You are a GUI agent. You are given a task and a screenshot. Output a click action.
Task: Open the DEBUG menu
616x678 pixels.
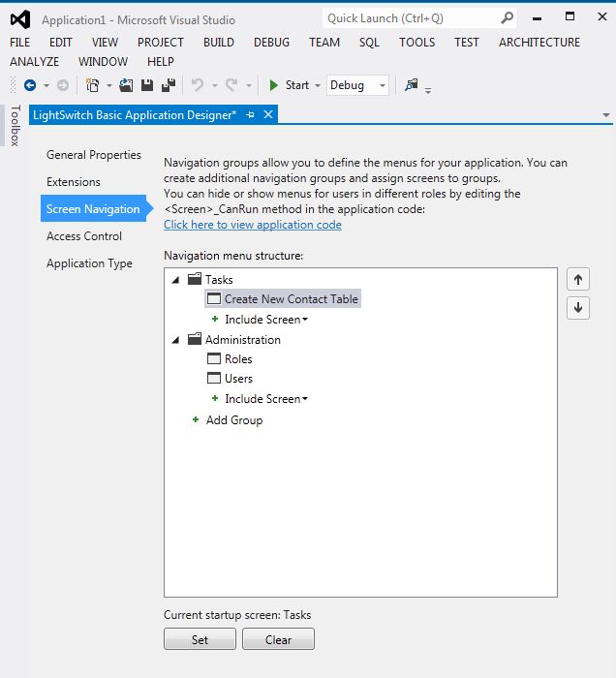271,43
